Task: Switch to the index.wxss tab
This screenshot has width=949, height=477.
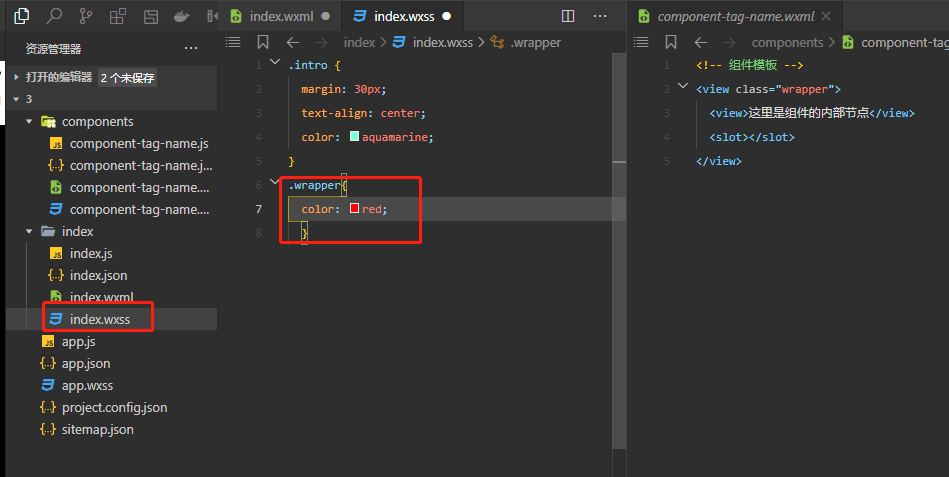Action: point(403,16)
